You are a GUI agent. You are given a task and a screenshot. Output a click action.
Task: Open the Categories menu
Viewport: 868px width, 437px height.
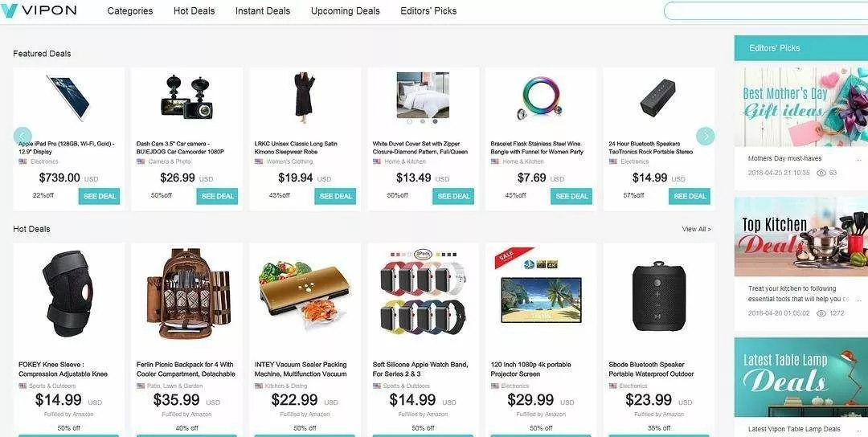pyautogui.click(x=130, y=10)
